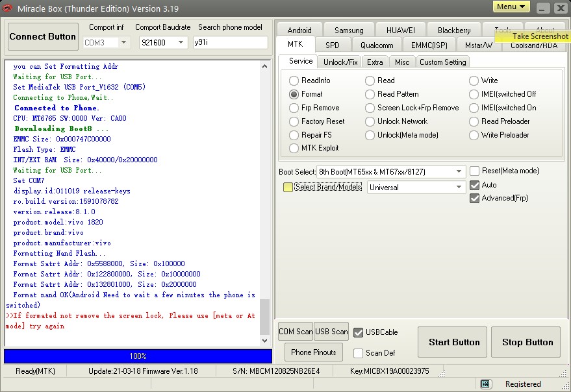Click the Take Screenshot tooltip button
The height and width of the screenshot is (392, 571).
click(534, 36)
